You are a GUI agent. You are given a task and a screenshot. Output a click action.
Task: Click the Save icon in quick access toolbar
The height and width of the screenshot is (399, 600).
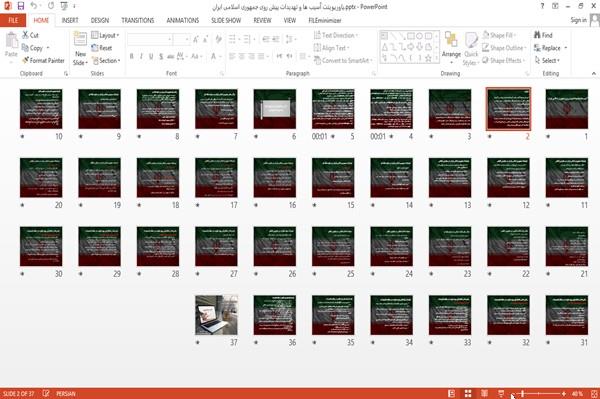click(x=21, y=6)
